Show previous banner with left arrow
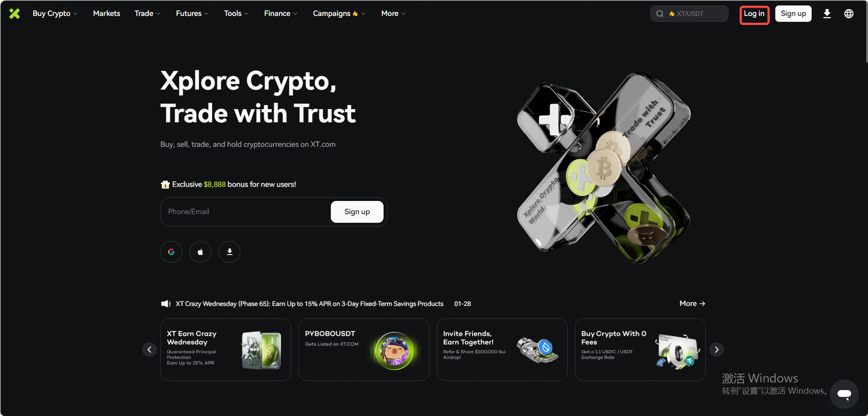This screenshot has height=416, width=868. [x=150, y=350]
